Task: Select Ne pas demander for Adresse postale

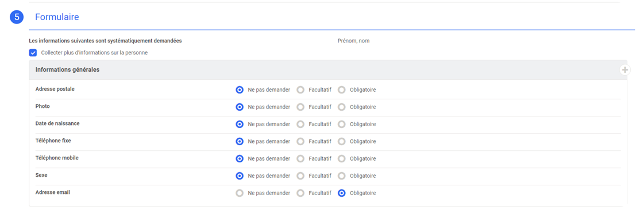Action: [240, 90]
